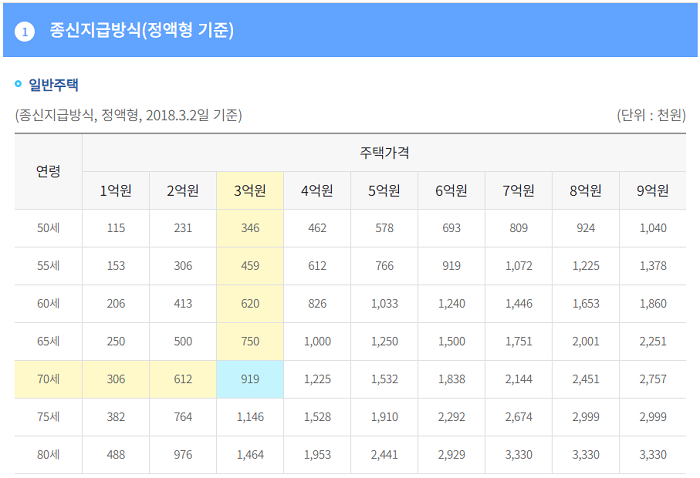Select the 3억원 column header
Screen dimensions: 700x478
click(x=250, y=191)
